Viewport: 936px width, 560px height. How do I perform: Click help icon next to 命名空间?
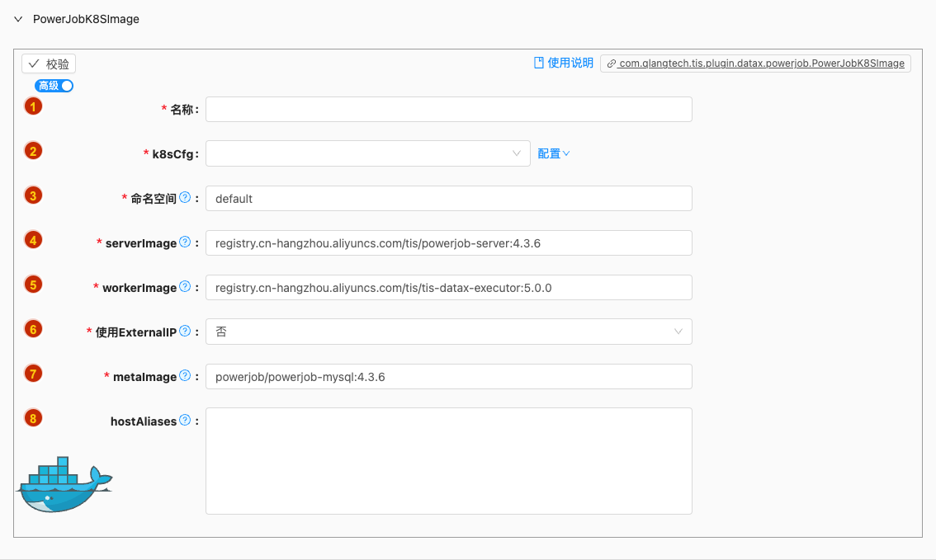click(x=185, y=198)
